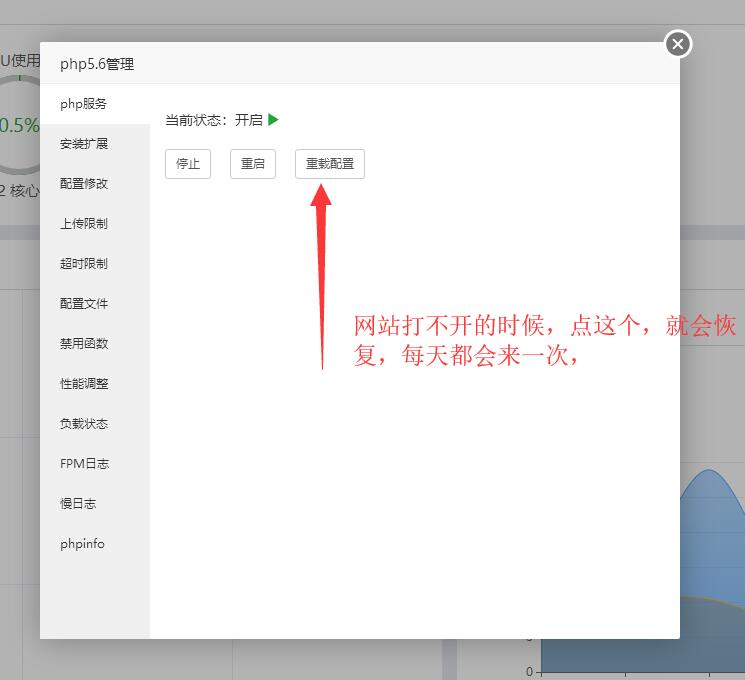Go to the 超时限制 tab
745x680 pixels.
95,264
